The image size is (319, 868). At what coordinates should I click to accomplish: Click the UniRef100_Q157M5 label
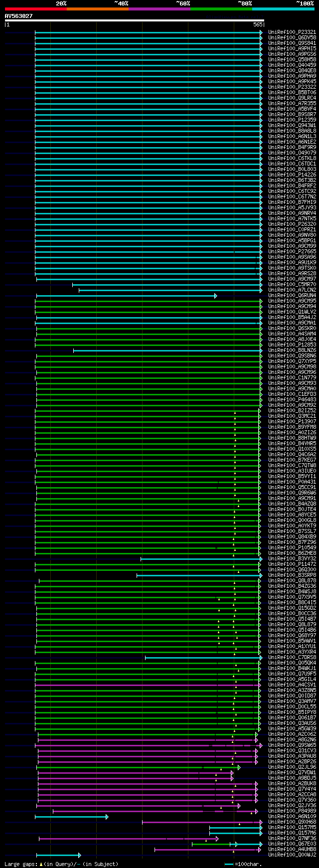click(x=292, y=827)
